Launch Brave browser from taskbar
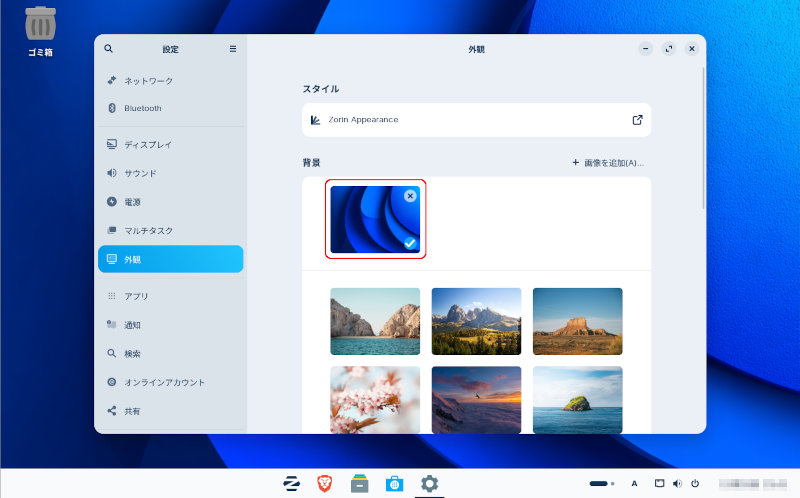The width and height of the screenshot is (800, 498). coord(324,483)
